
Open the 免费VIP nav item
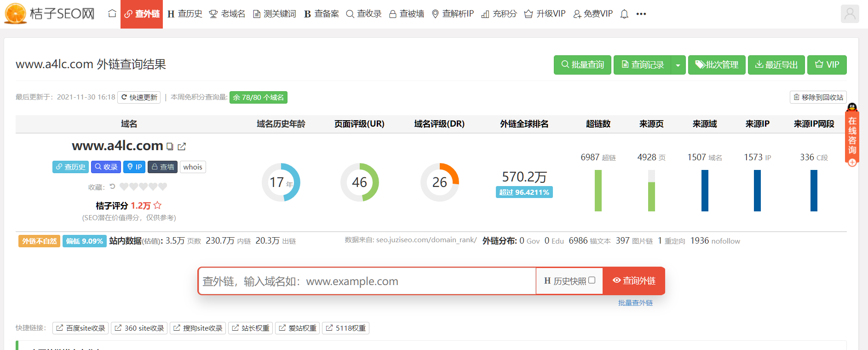click(593, 14)
